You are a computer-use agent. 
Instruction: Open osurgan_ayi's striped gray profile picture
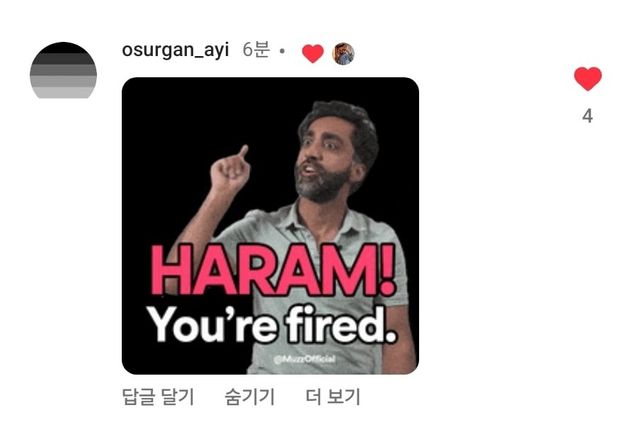[63, 70]
